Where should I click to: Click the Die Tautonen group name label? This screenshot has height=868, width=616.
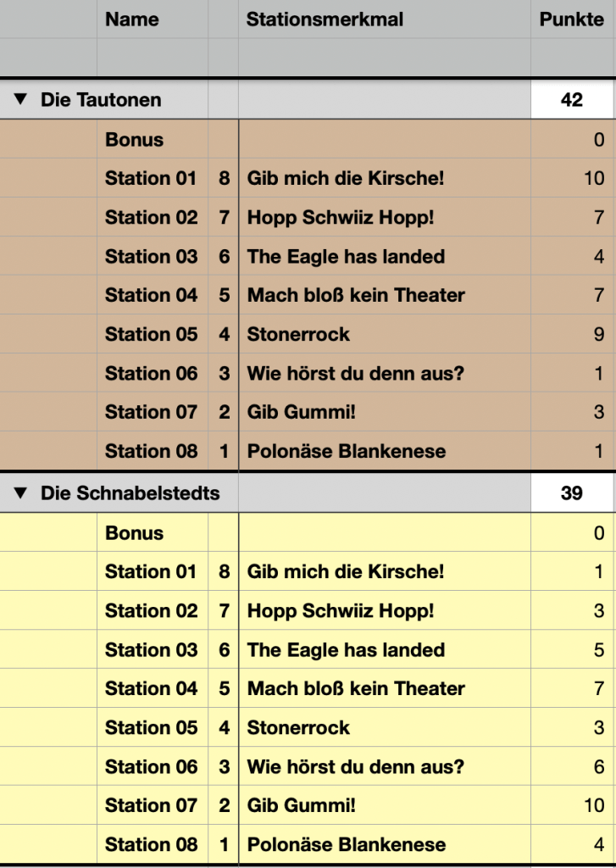coord(101,100)
